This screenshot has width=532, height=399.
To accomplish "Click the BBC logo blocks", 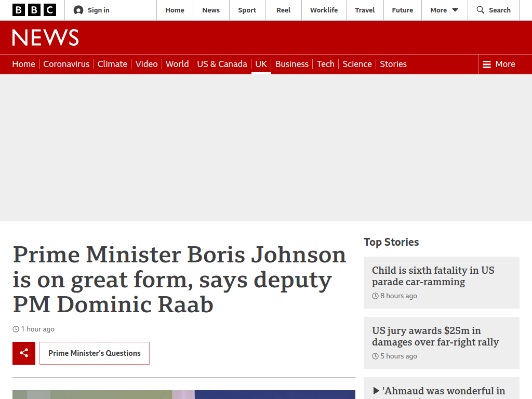I will 34,10.
